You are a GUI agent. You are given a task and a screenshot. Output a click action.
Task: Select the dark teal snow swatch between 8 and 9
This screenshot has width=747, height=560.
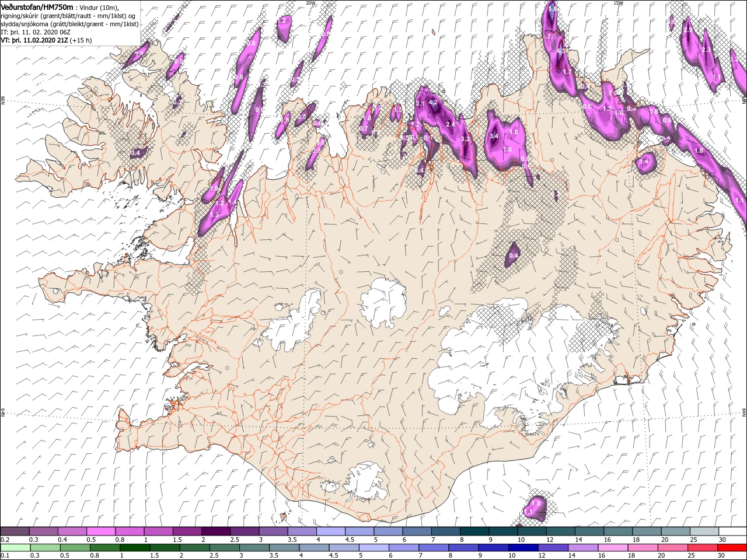(474, 531)
